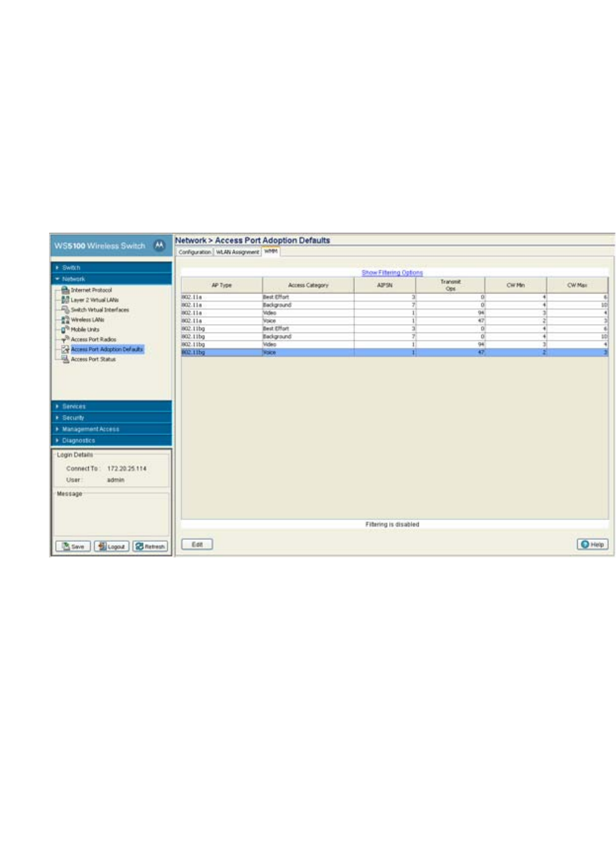Click the Motorola logo icon
Viewport: 616px width, 852px height.
[159, 246]
